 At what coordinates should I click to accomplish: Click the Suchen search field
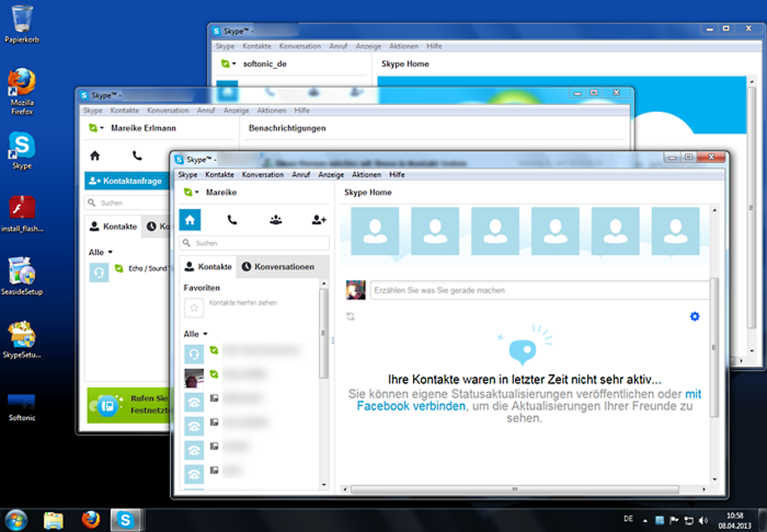point(254,243)
